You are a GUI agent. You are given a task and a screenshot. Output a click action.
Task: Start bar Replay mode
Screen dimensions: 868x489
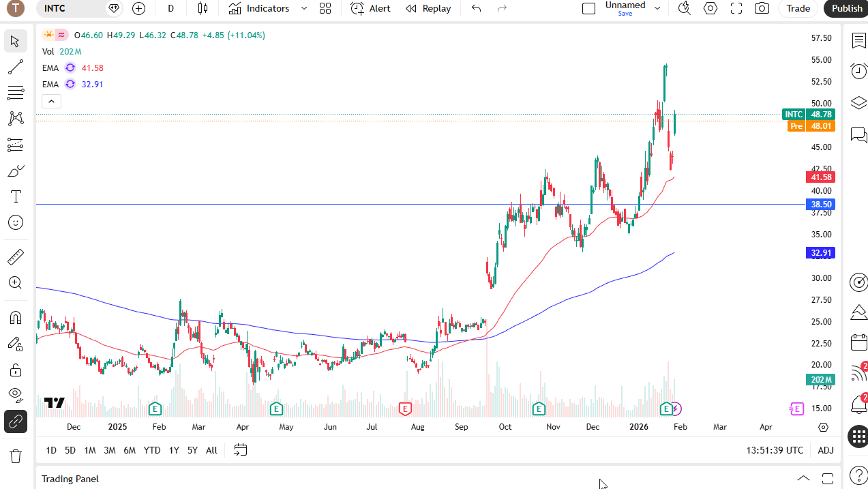point(428,8)
